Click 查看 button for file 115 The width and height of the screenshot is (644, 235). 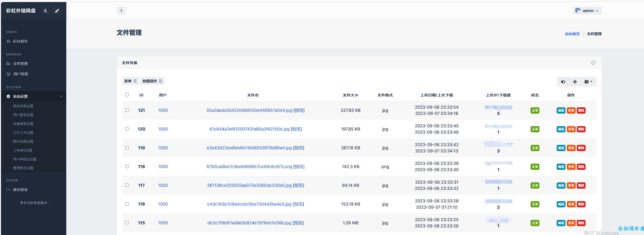571,223
